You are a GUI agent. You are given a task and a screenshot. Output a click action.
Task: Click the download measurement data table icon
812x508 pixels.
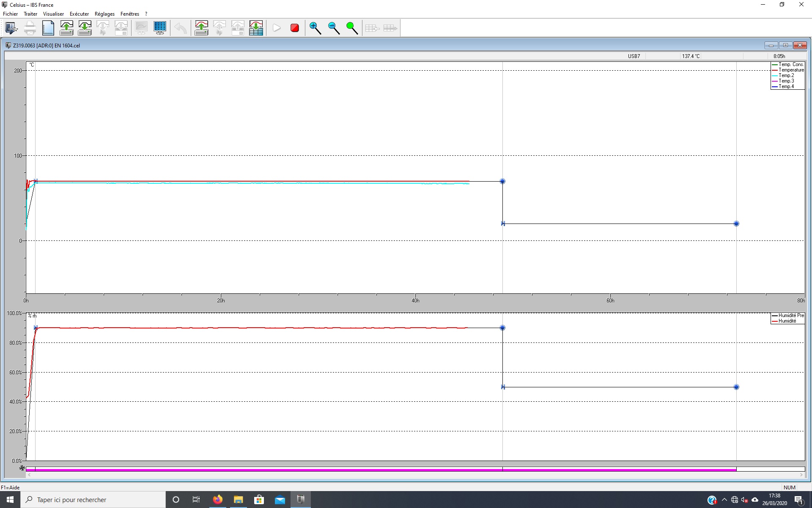point(256,28)
